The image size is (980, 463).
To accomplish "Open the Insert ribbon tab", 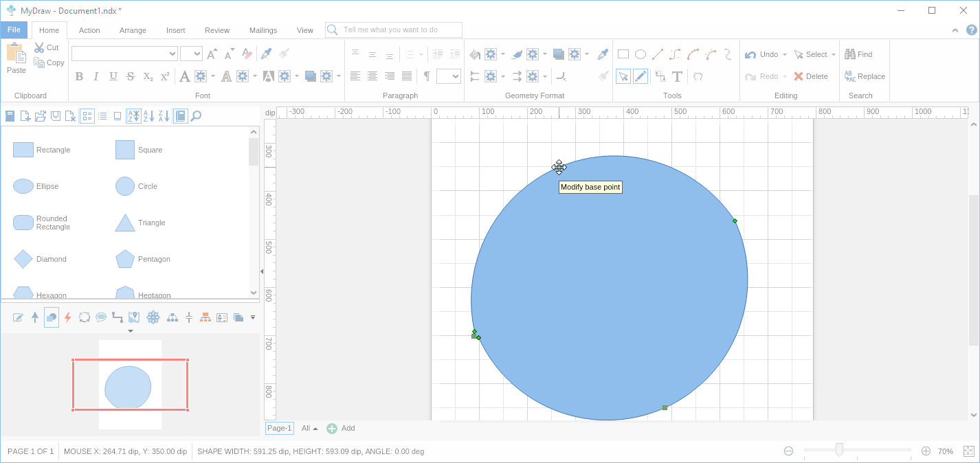I will pyautogui.click(x=175, y=30).
